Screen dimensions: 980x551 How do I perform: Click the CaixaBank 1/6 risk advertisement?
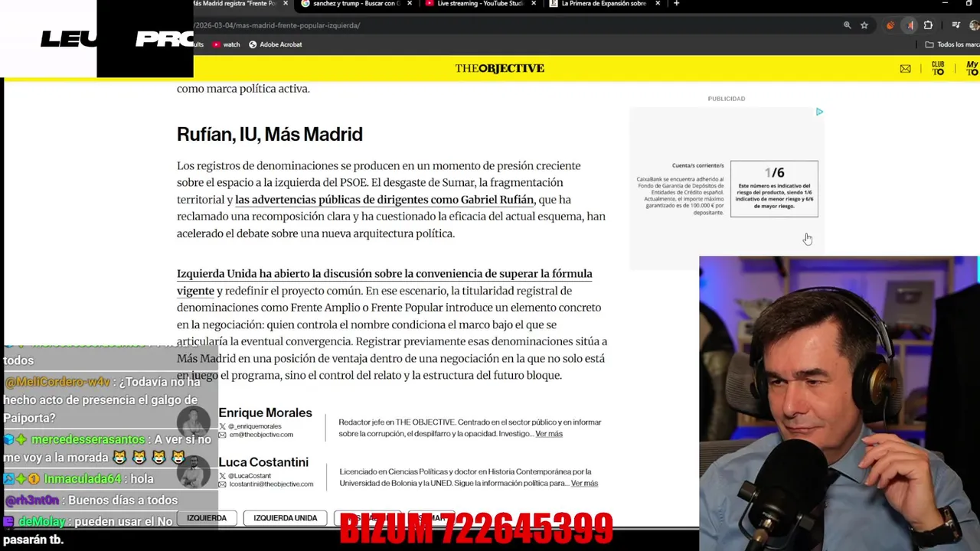click(727, 188)
